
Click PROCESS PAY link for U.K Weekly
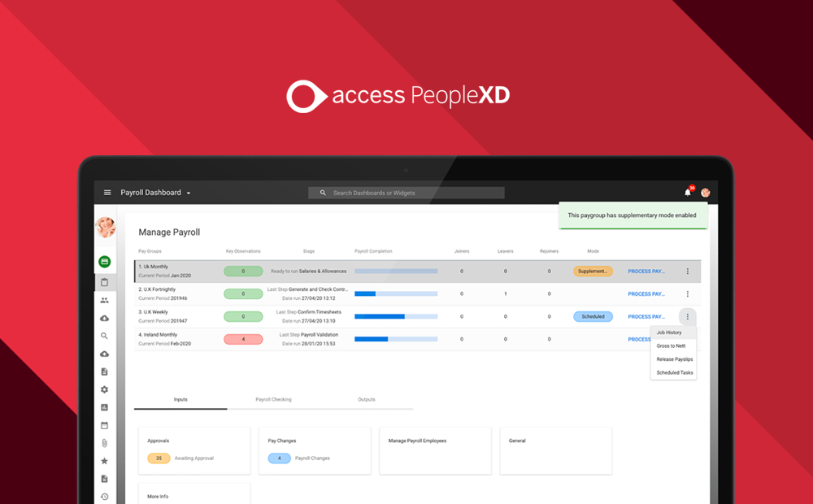(646, 317)
